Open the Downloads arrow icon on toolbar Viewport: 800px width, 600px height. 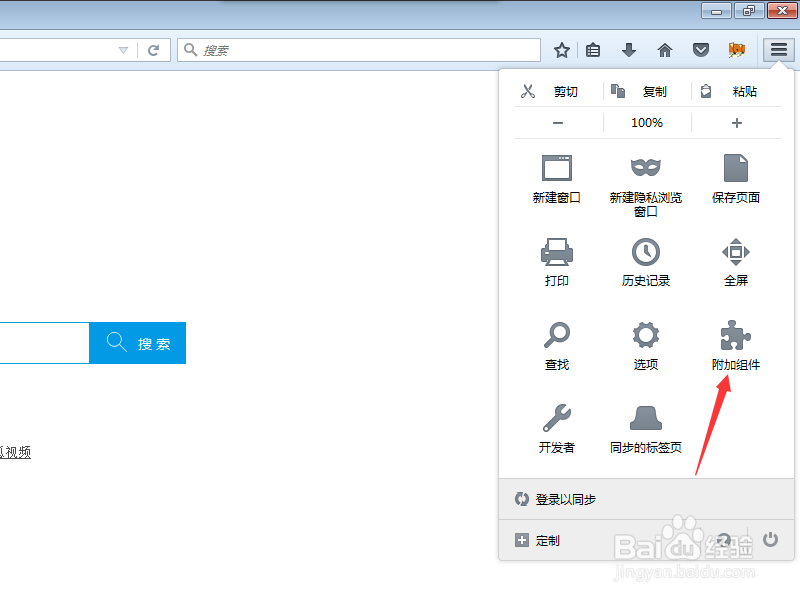click(x=629, y=49)
